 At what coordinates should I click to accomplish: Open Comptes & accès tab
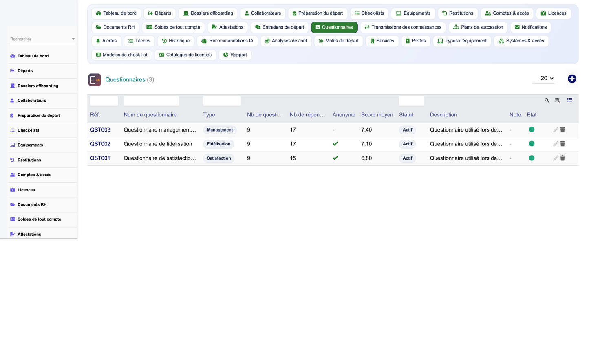(x=507, y=13)
